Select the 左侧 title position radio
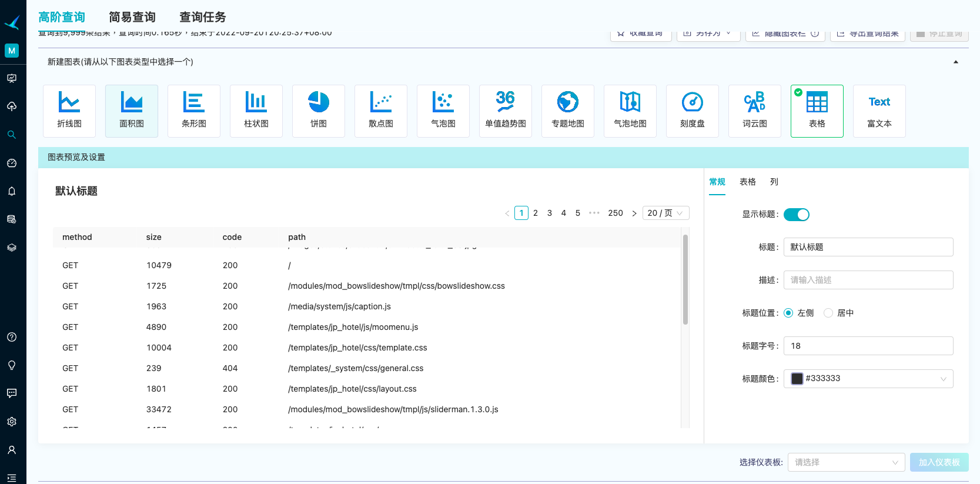Viewport: 980px width, 484px height. pyautogui.click(x=788, y=313)
